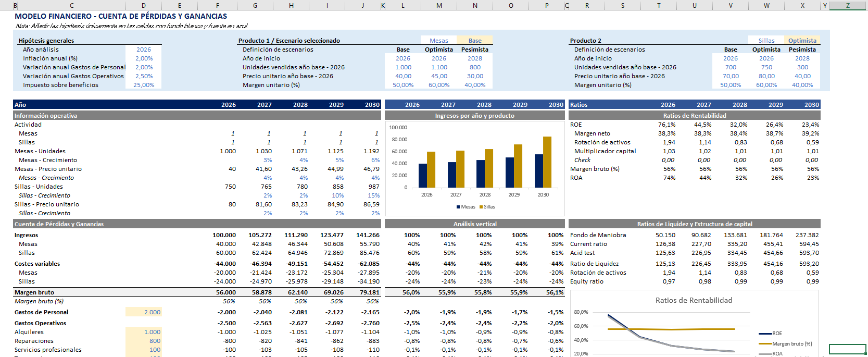Click the Año análisis 2026 input cell

pos(144,50)
